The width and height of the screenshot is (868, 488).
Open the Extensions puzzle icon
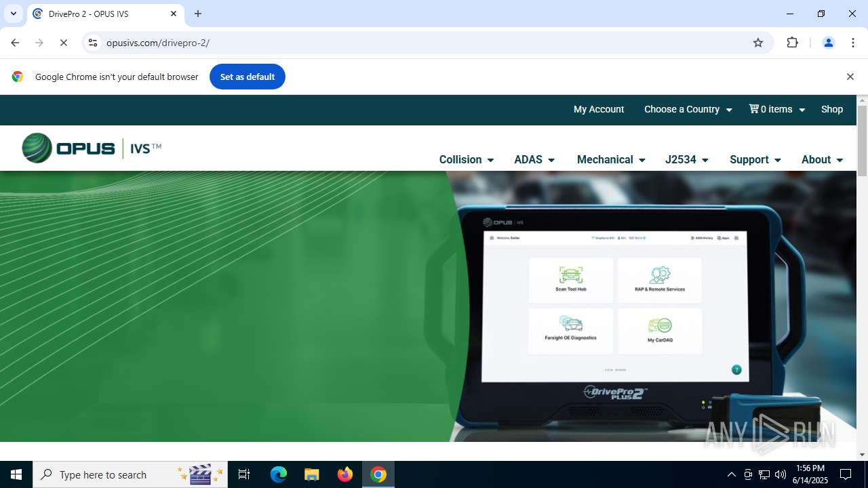[792, 43]
